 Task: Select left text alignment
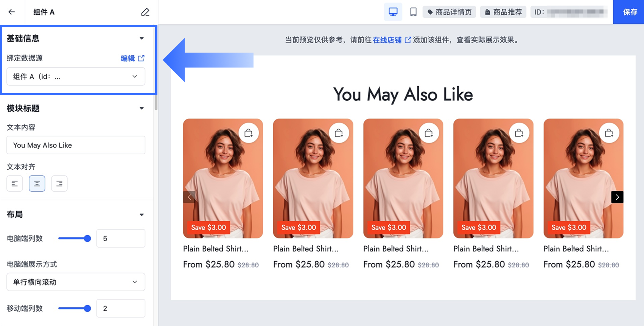(x=15, y=183)
